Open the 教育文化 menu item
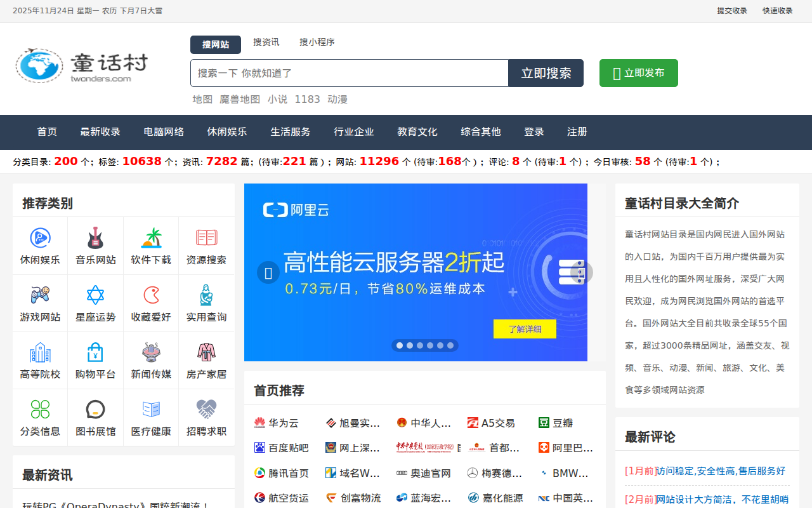The height and width of the screenshot is (508, 812). [x=417, y=132]
